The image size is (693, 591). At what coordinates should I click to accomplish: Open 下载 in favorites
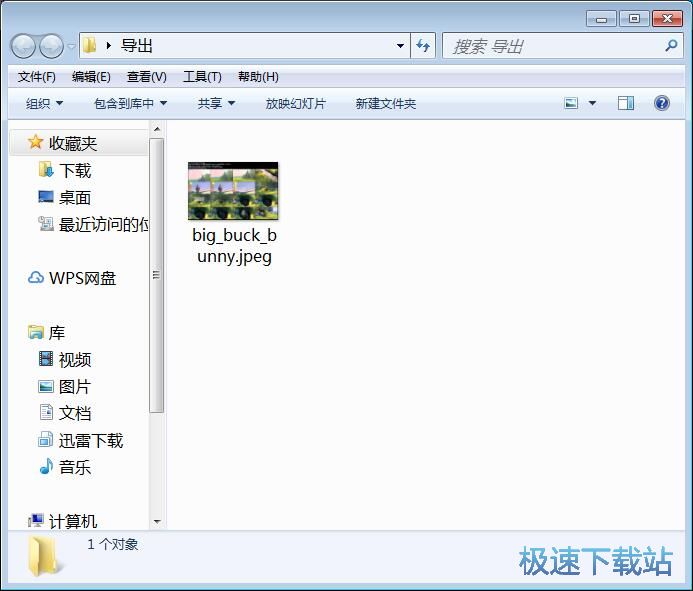pos(75,171)
